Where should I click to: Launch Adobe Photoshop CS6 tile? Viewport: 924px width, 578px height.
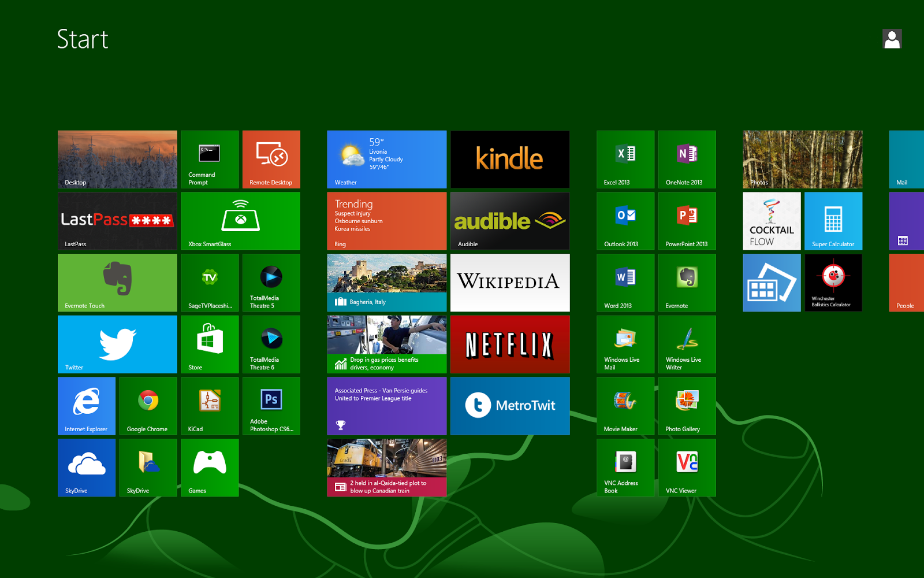pos(271,406)
